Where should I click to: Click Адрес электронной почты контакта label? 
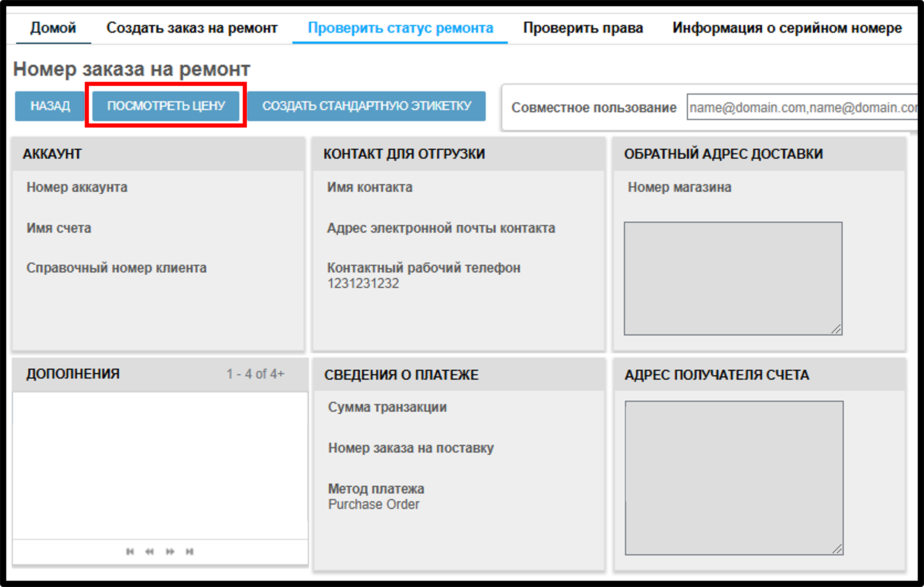coord(441,228)
